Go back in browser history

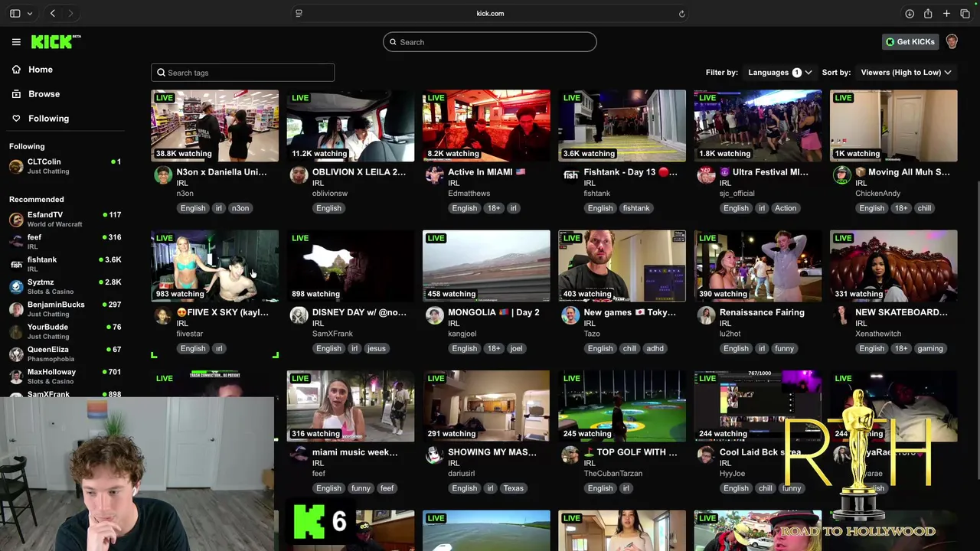(x=53, y=13)
